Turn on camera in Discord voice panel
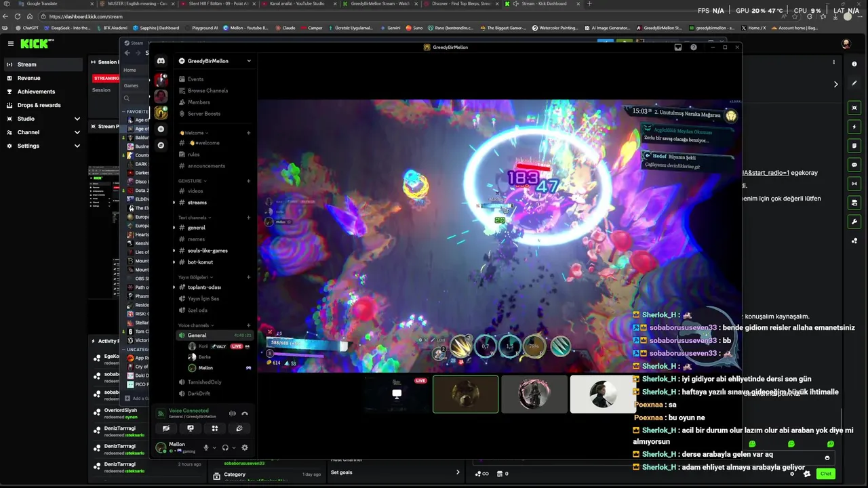The width and height of the screenshot is (868, 488). [x=166, y=428]
